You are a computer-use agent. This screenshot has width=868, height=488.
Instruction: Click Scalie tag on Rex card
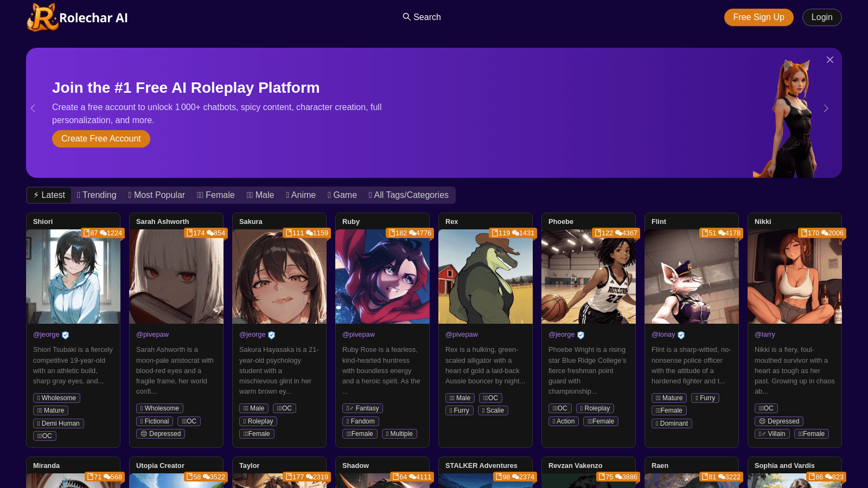493,410
